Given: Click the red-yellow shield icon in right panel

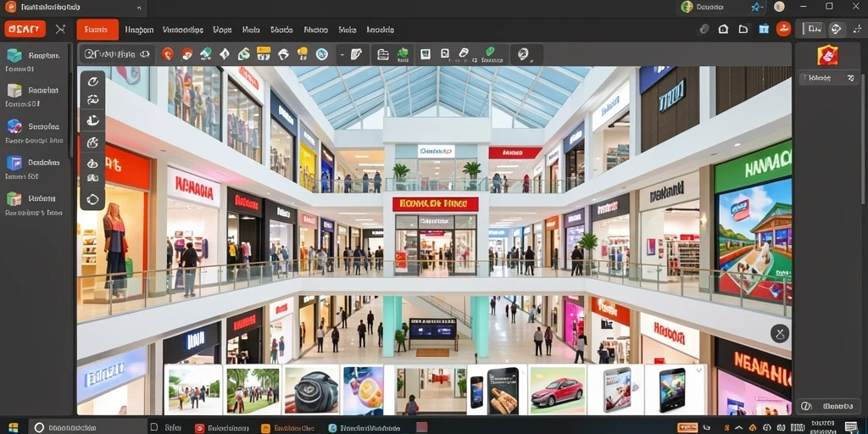Looking at the screenshot, I should point(827,55).
